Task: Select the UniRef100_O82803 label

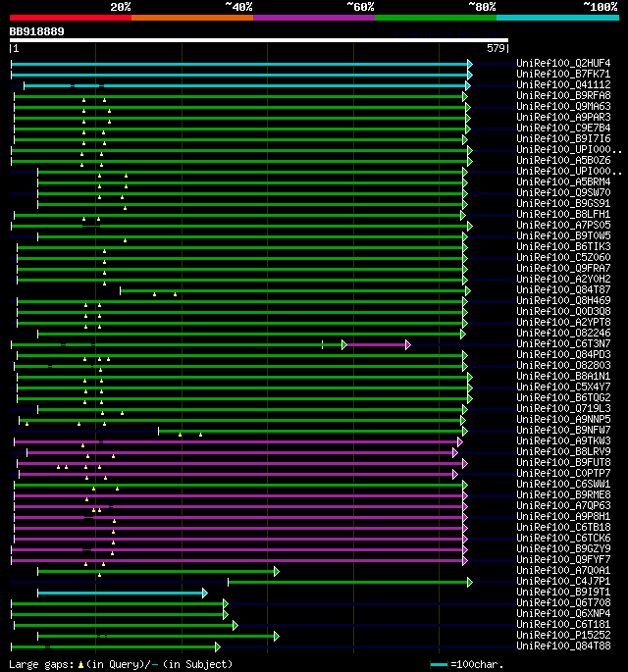Action: [563, 365]
